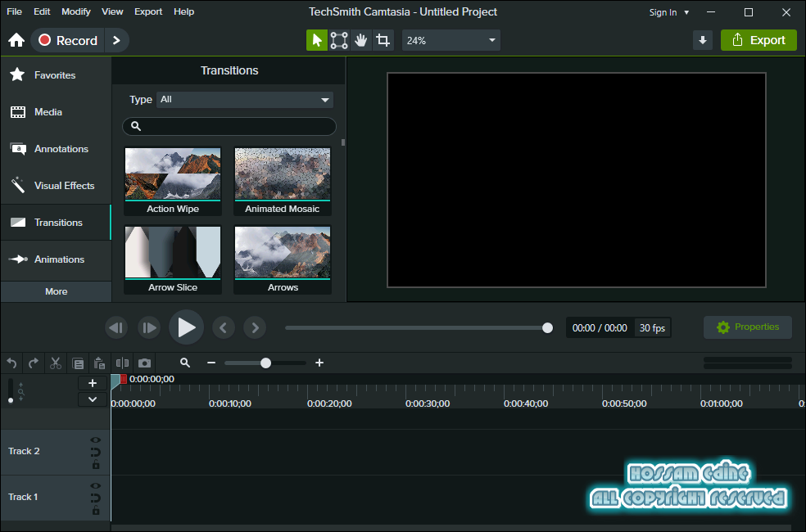
Task: Click Redo in the timeline toolbar
Action: coord(34,363)
